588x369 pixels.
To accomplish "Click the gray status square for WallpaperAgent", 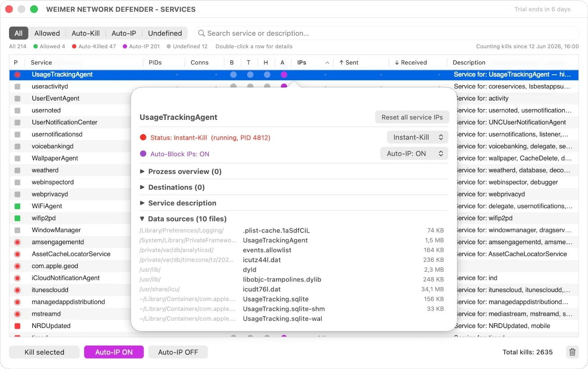I will 18,159.
